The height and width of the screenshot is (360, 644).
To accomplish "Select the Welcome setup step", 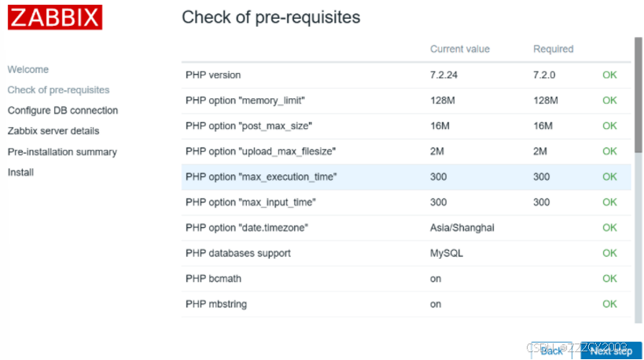I will coord(28,70).
